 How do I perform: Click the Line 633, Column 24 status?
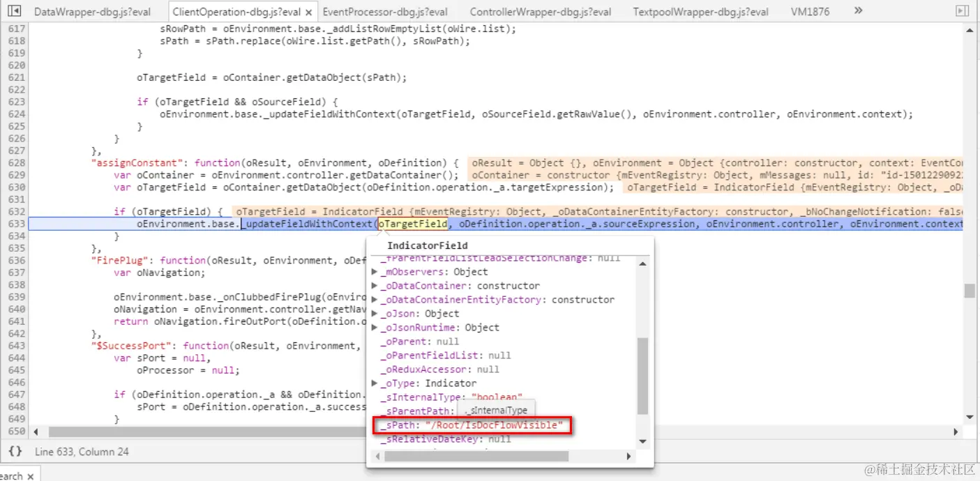82,452
